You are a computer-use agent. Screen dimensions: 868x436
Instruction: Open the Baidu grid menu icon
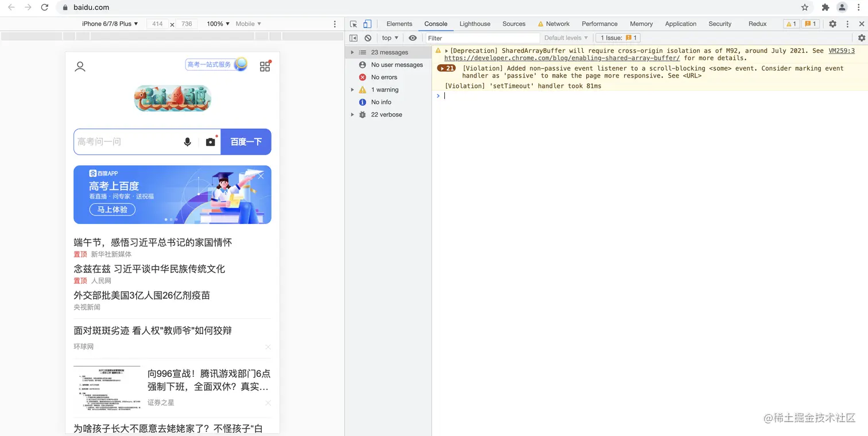(x=265, y=66)
